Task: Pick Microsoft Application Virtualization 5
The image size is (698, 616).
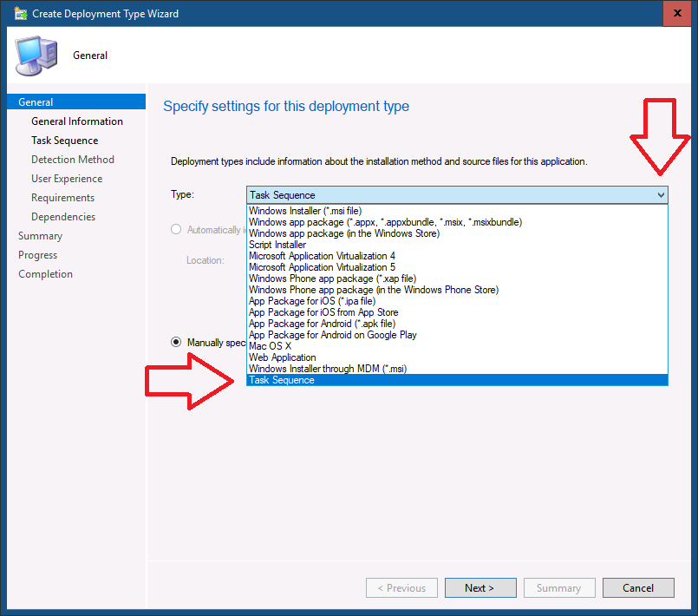Action: pyautogui.click(x=457, y=267)
